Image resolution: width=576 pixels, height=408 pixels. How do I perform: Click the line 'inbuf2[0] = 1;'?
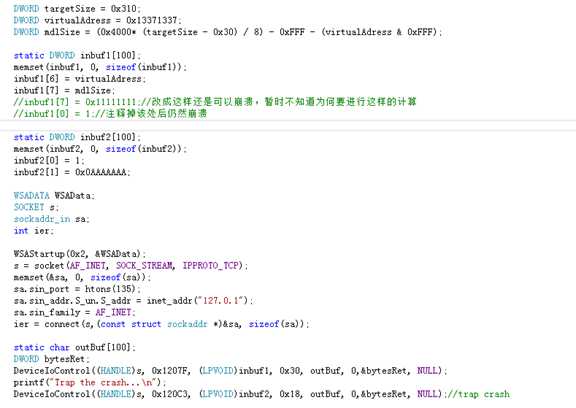[49, 161]
